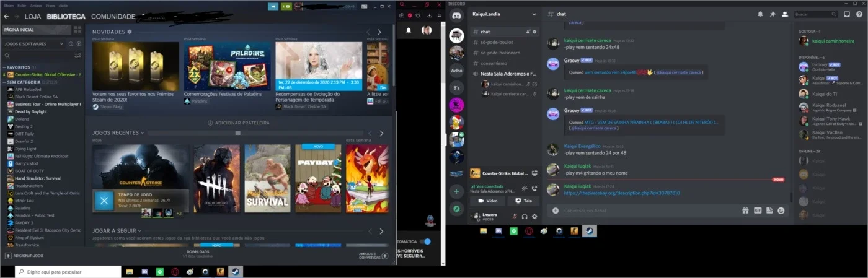The height and width of the screenshot is (278, 868).
Task: Open the Ajuda menu in Steam
Action: (63, 5)
